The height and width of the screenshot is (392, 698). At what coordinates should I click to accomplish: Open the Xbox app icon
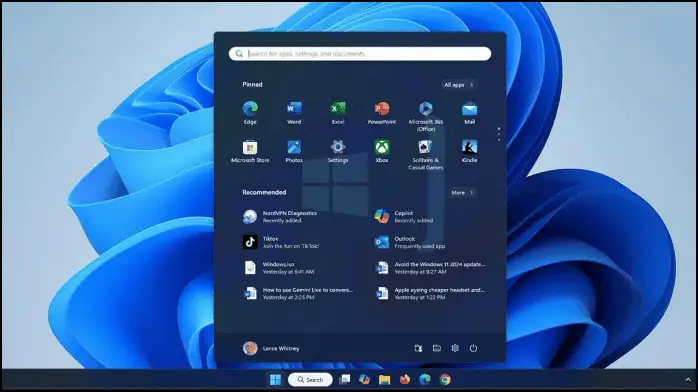tap(381, 151)
